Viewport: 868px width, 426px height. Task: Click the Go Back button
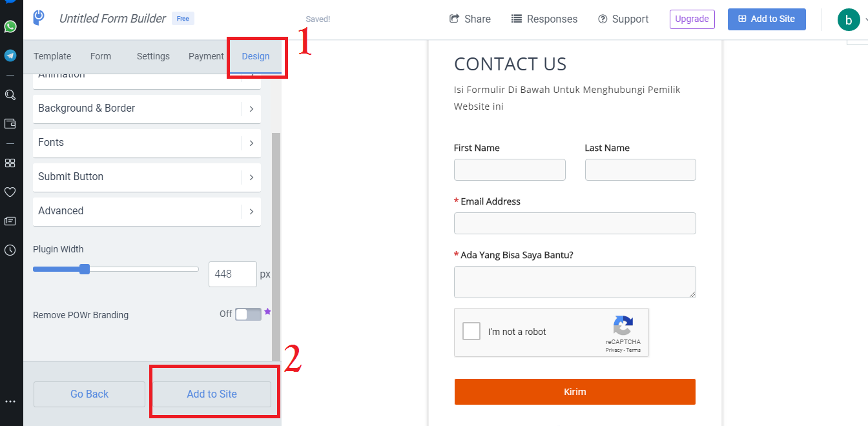(89, 394)
